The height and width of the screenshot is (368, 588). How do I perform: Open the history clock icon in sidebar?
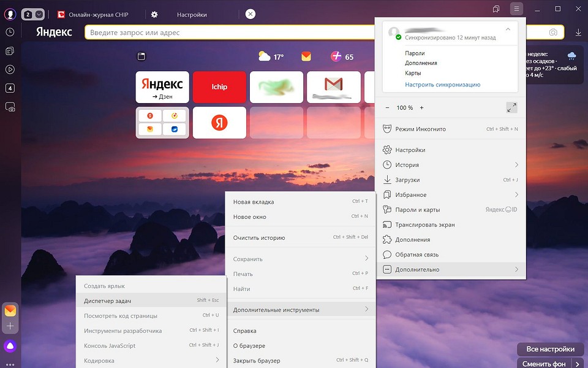click(x=10, y=32)
